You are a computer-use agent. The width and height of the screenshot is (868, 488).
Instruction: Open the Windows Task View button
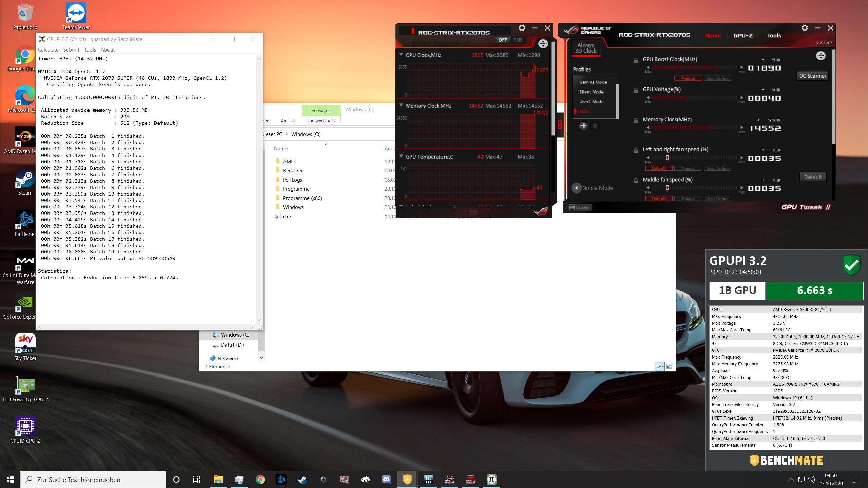196,480
